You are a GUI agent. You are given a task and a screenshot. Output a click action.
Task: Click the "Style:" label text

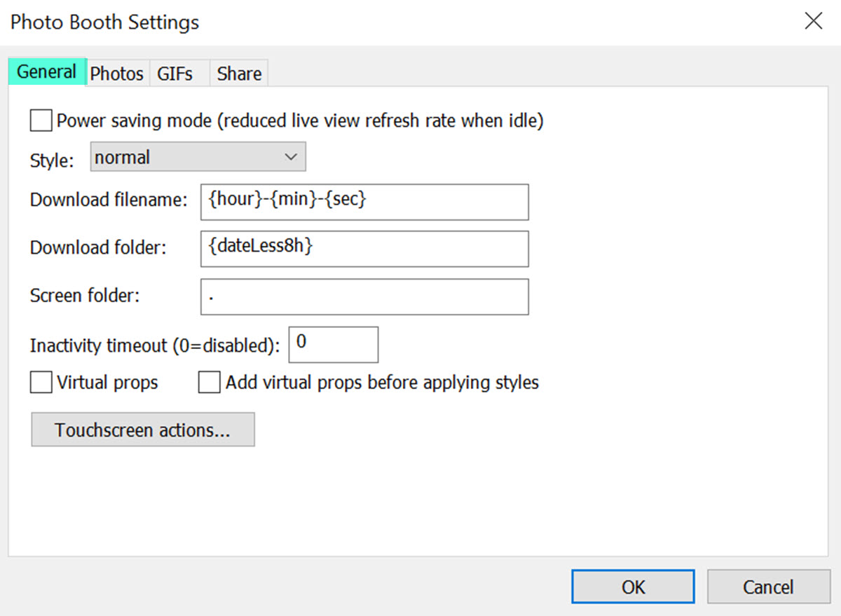coord(52,160)
